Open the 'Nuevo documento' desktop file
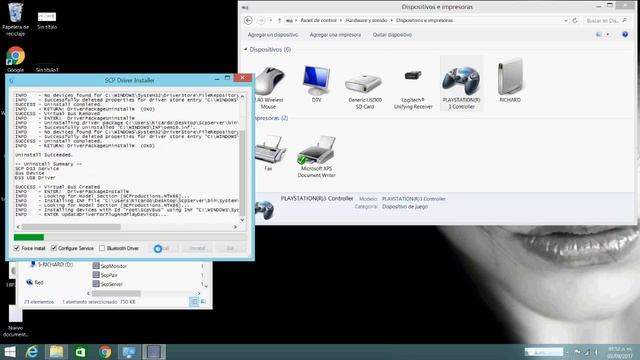This screenshot has width=640, height=360. tap(16, 321)
